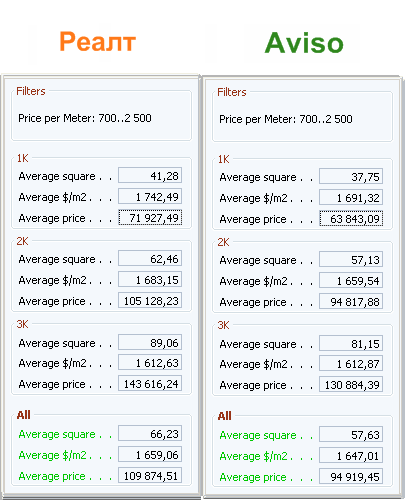Select Реалт 2K average price 105 128,23

(x=150, y=300)
